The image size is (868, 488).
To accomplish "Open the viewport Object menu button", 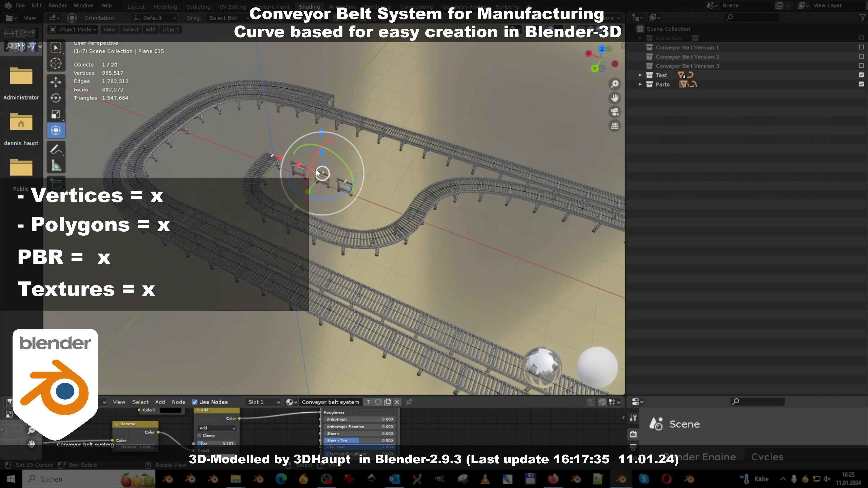I will tap(170, 29).
